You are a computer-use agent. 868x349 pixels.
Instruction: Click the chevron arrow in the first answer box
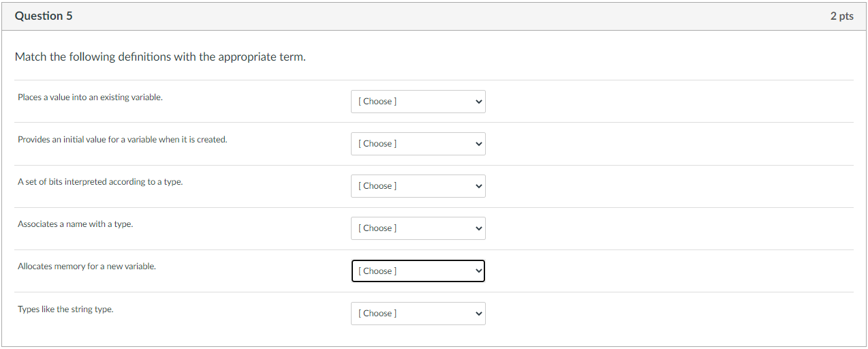479,102
